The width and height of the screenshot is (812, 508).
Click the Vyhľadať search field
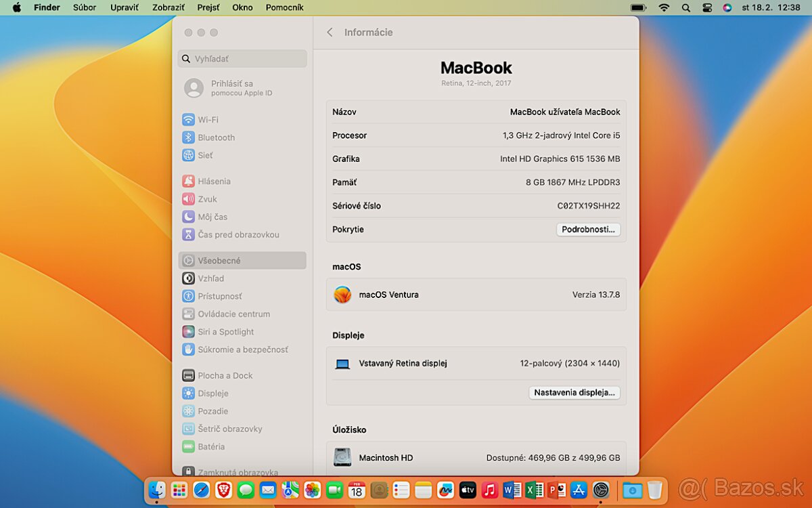pos(242,59)
